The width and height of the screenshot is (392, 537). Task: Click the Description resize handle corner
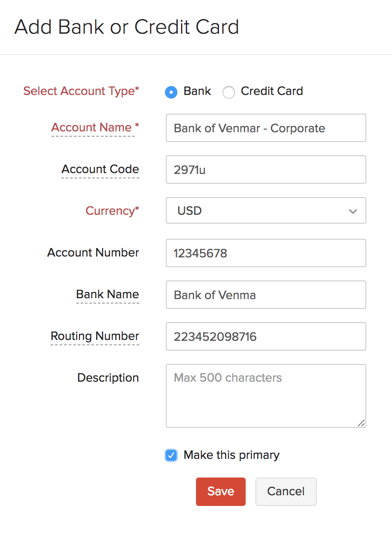(x=361, y=423)
